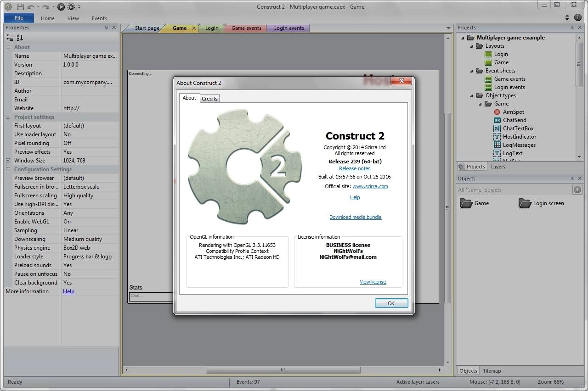The image size is (588, 391).
Task: Click the Release notes link
Action: 355,168
